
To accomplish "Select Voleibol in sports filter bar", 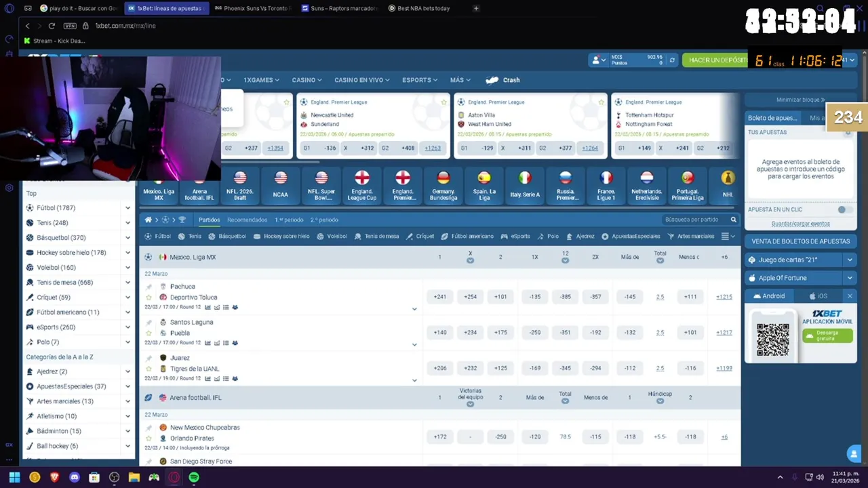I will [x=332, y=237].
